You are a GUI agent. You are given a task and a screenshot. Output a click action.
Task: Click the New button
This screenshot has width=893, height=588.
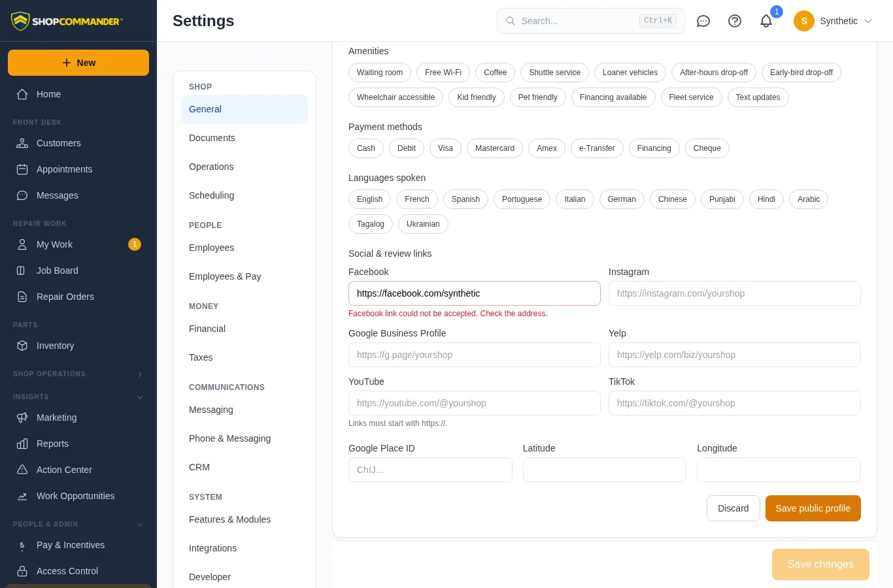(78, 63)
